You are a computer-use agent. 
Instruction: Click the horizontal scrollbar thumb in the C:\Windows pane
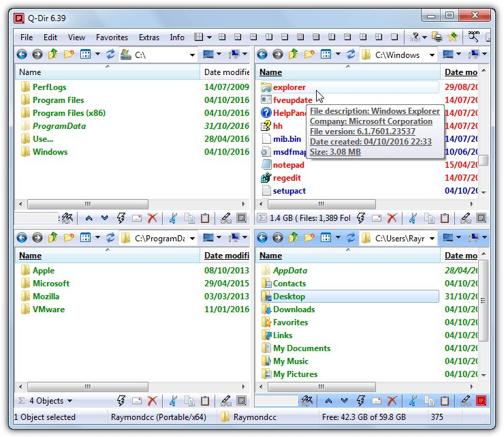(x=321, y=204)
